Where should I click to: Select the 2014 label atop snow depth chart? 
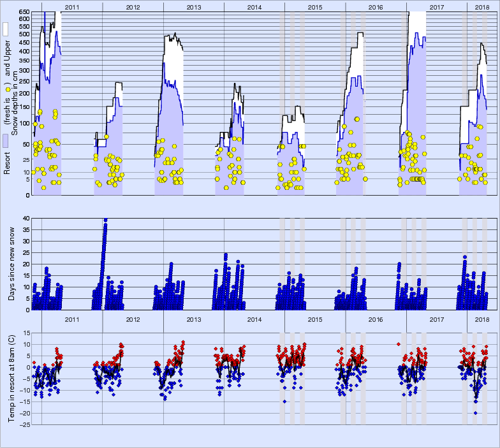[254, 6]
